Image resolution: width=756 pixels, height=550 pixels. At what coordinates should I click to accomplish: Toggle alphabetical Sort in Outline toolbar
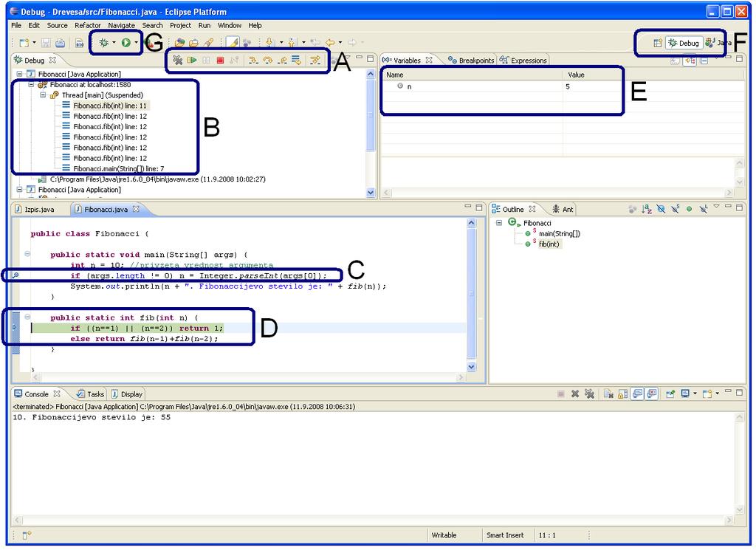pyautogui.click(x=647, y=209)
